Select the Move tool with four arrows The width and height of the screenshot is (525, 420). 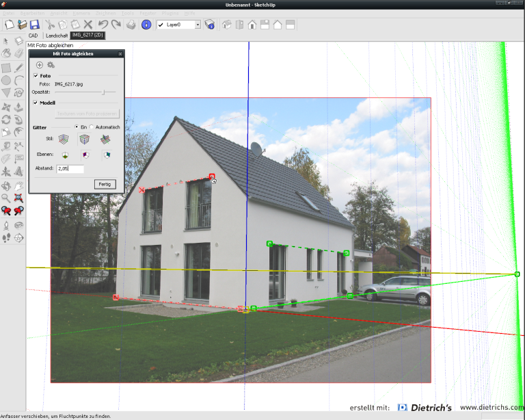[x=6, y=107]
